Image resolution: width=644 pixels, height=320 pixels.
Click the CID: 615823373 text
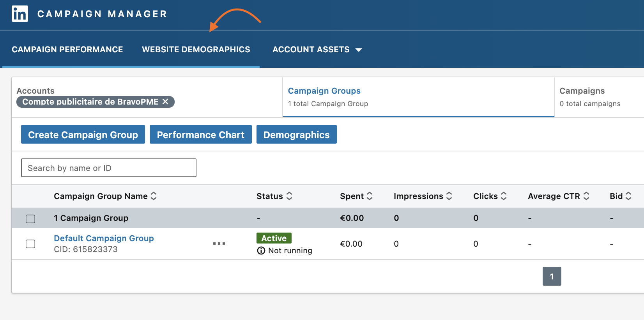tap(86, 249)
